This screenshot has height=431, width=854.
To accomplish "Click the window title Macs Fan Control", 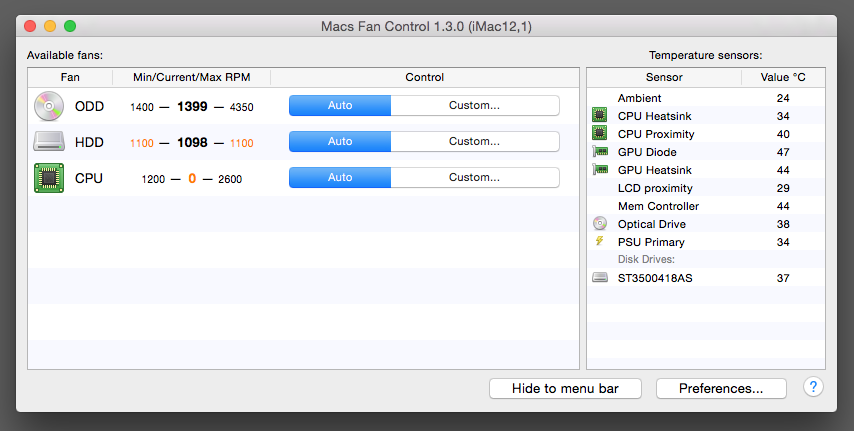I will pos(426,26).
